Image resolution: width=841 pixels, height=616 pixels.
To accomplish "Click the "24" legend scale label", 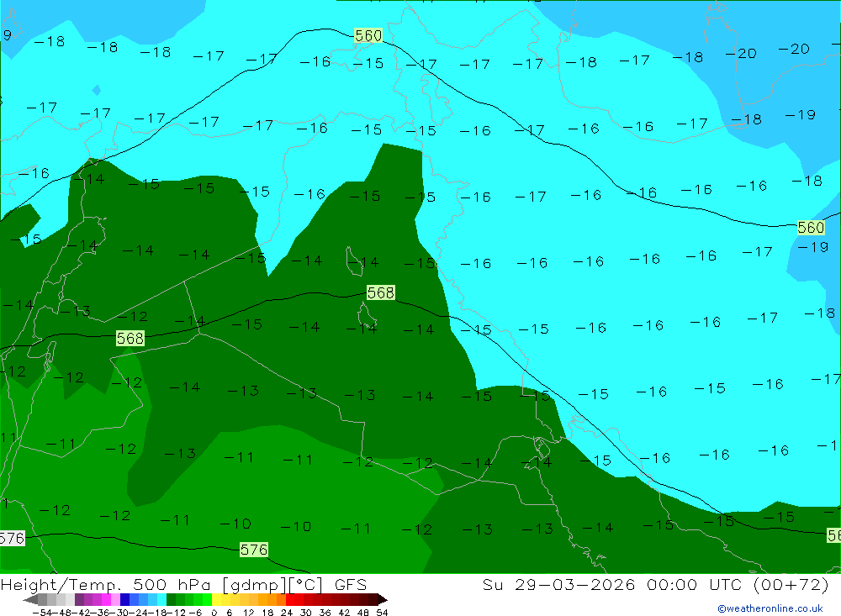I will (x=287, y=613).
